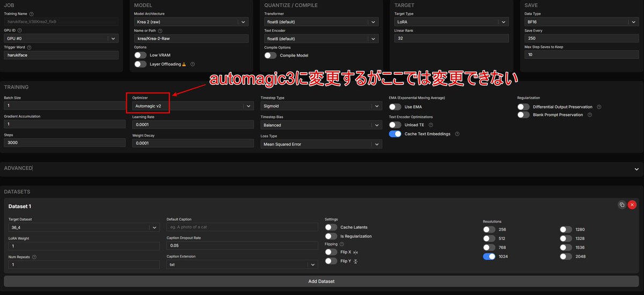
Task: Enable the 512 resolution toggle
Action: click(x=489, y=239)
